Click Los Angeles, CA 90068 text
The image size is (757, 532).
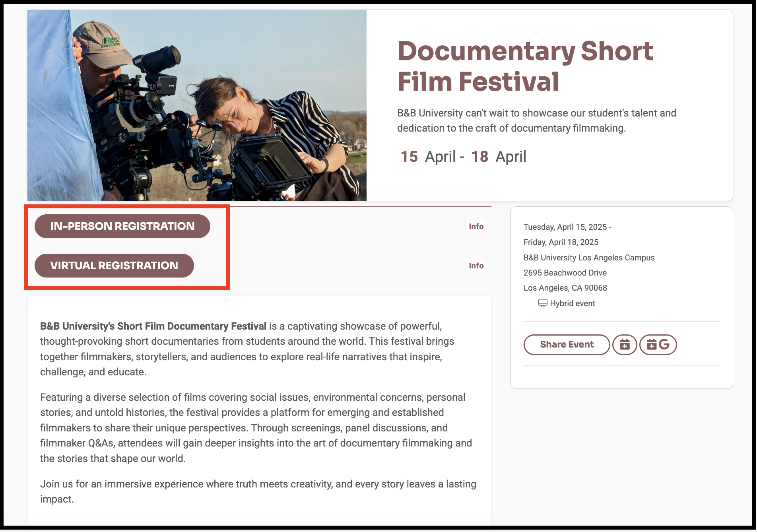(565, 288)
